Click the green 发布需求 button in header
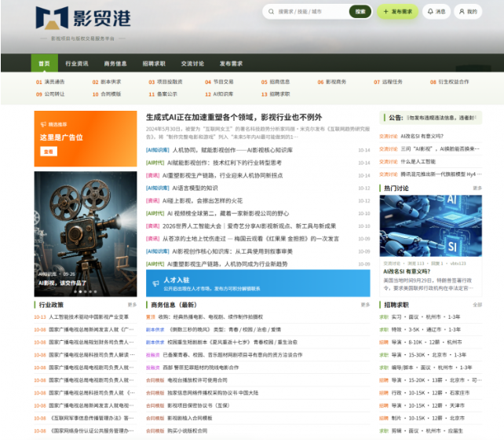Viewport: 504px width, 447px height. point(397,12)
